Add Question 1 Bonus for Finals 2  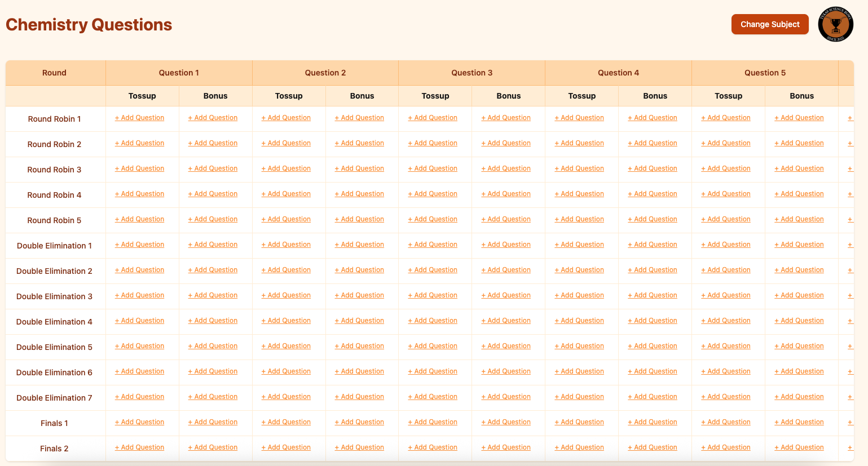coord(213,447)
